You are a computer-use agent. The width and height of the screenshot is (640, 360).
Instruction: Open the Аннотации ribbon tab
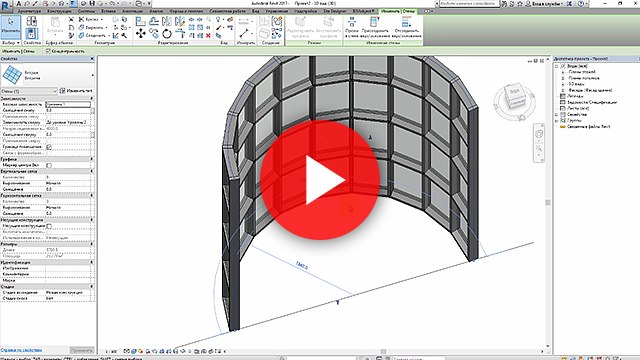pos(132,11)
